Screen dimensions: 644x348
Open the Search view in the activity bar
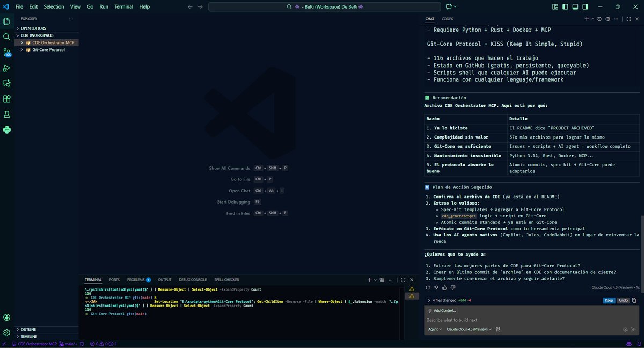coord(7,37)
